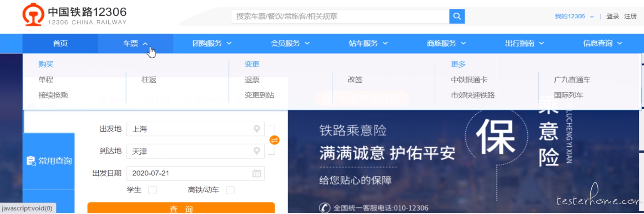Viewport: 644px width, 214px height.
Task: Expand the 我的12306 dropdown arrow
Action: point(592,17)
